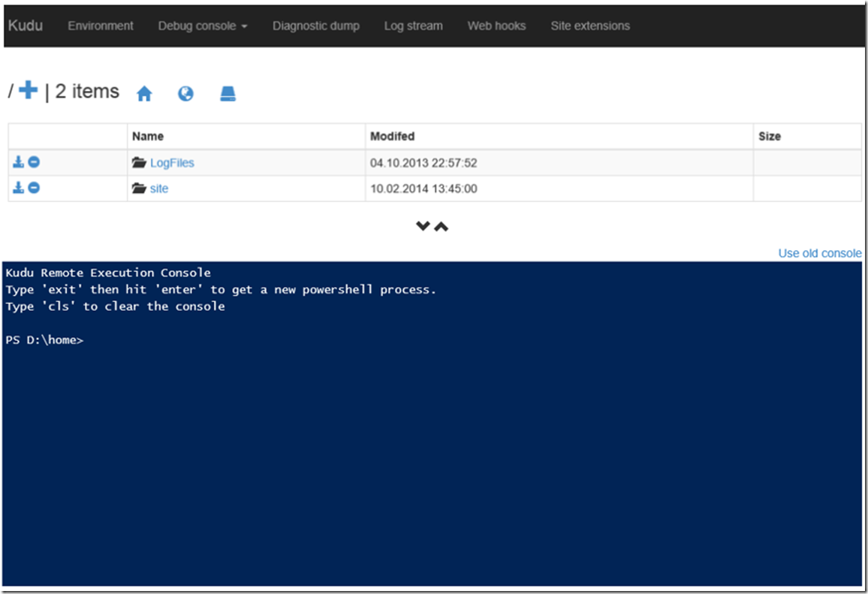Open site root via globe icon

pos(185,94)
